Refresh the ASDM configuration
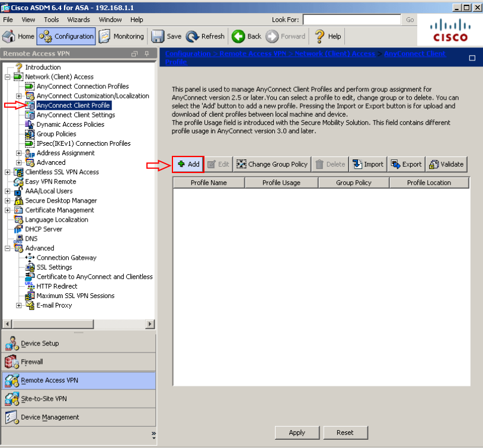 [x=206, y=36]
